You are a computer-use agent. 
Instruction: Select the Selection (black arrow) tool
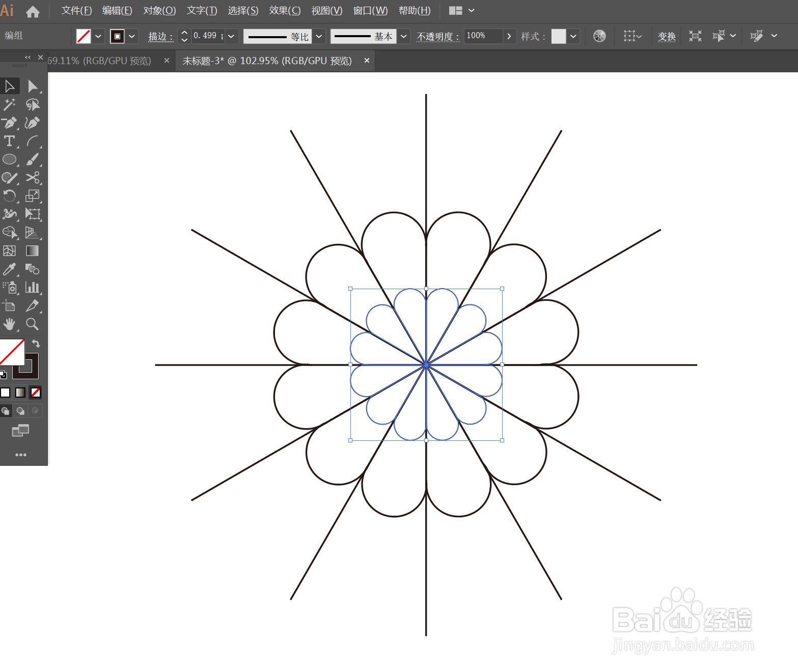point(10,86)
